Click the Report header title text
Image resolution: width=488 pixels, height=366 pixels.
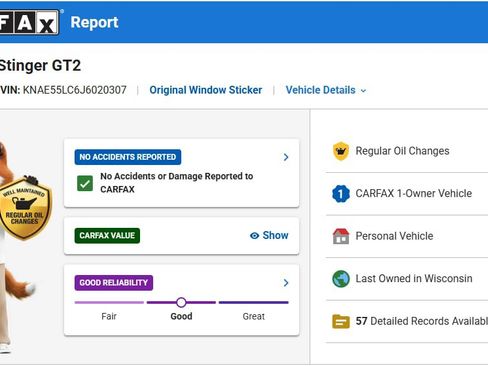click(x=94, y=22)
